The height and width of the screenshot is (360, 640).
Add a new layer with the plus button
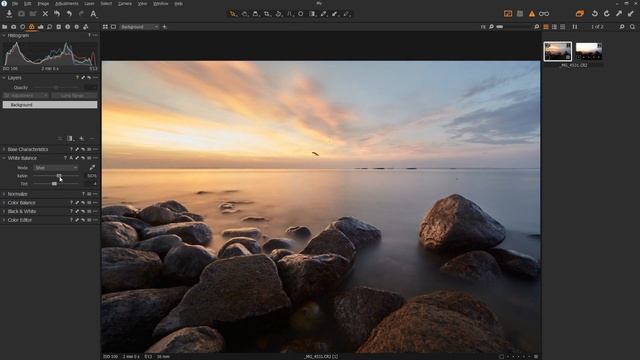tap(82, 139)
